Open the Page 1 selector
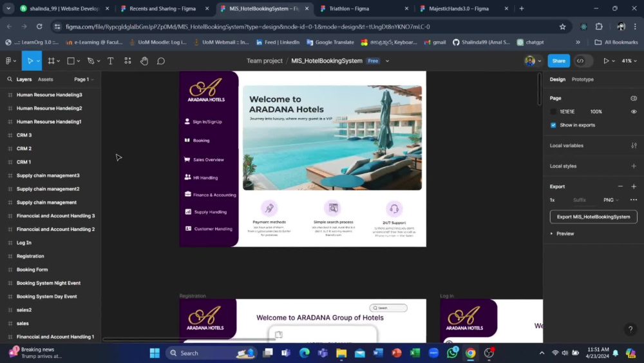Viewport: 644px width, 363px height. [84, 79]
